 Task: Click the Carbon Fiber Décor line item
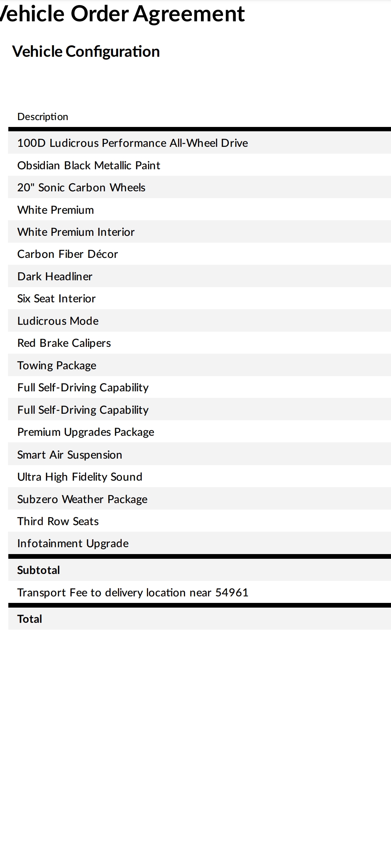point(68,254)
